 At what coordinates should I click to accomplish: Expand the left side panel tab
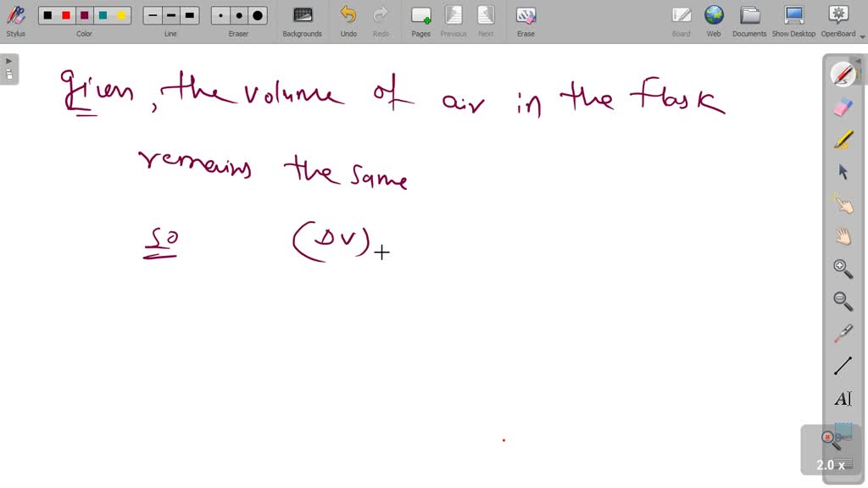tap(9, 69)
